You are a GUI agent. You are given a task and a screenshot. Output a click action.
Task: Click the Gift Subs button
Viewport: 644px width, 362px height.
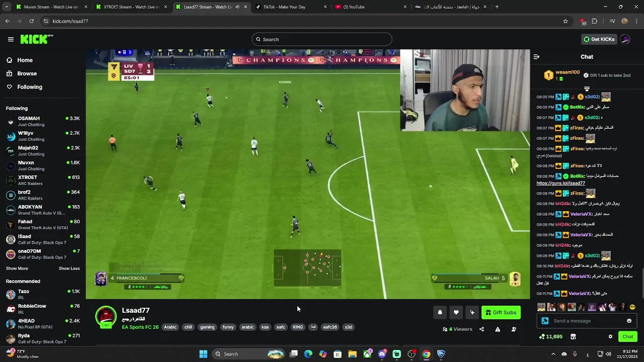[x=501, y=312]
